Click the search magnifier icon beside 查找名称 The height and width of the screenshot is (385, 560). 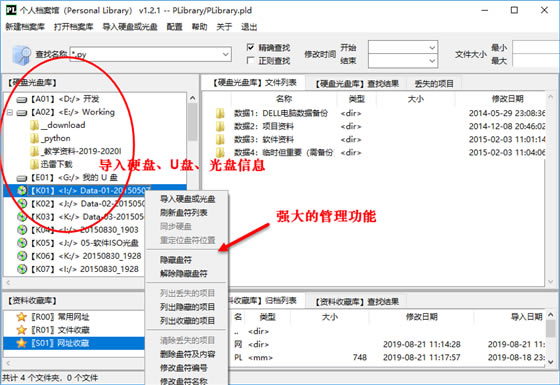[22, 55]
